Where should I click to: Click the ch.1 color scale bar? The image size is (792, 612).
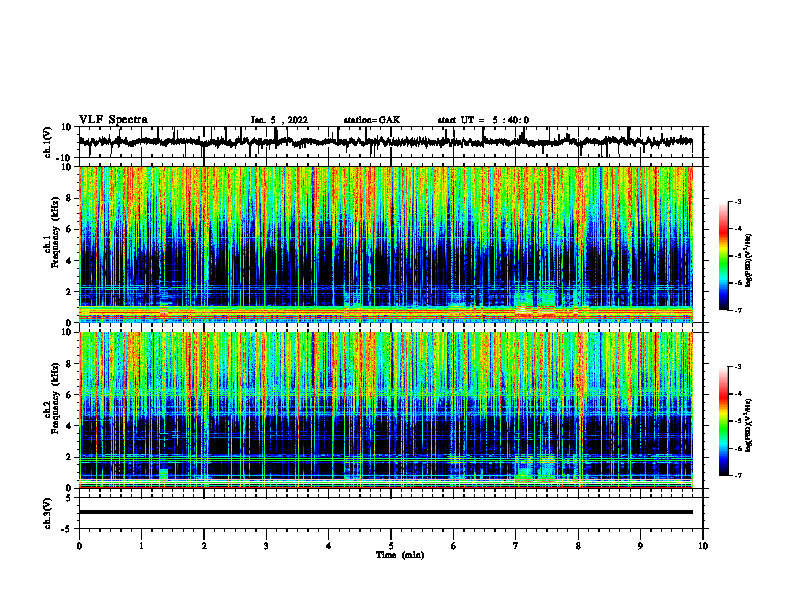point(724,256)
